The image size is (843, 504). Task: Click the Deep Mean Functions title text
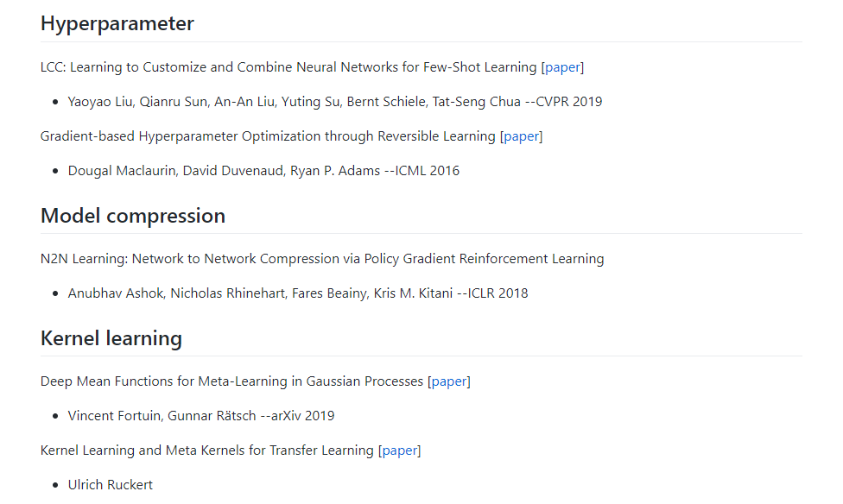231,381
